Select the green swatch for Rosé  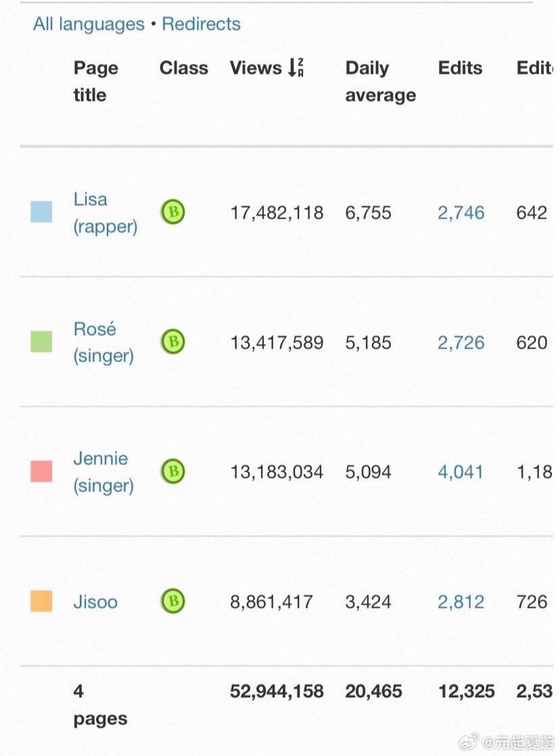[41, 342]
